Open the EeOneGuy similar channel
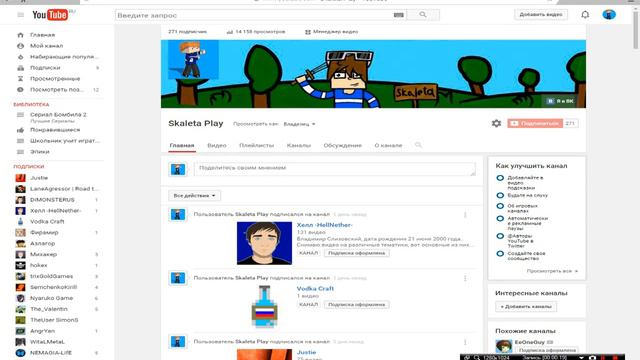640x360 pixels. click(529, 342)
